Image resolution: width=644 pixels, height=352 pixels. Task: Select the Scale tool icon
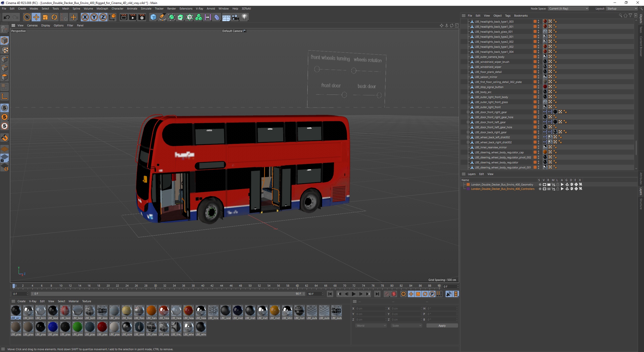tap(45, 17)
